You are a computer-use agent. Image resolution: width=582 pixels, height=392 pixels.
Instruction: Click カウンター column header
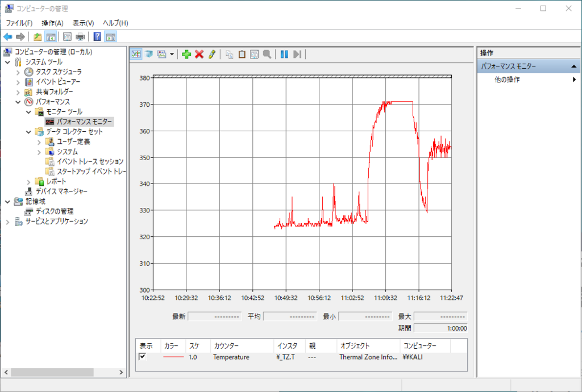pos(242,345)
